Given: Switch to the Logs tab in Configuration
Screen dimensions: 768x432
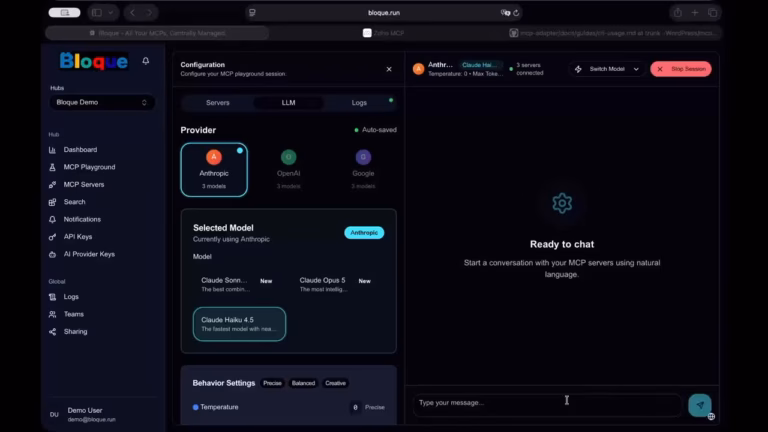Looking at the screenshot, I should point(359,103).
